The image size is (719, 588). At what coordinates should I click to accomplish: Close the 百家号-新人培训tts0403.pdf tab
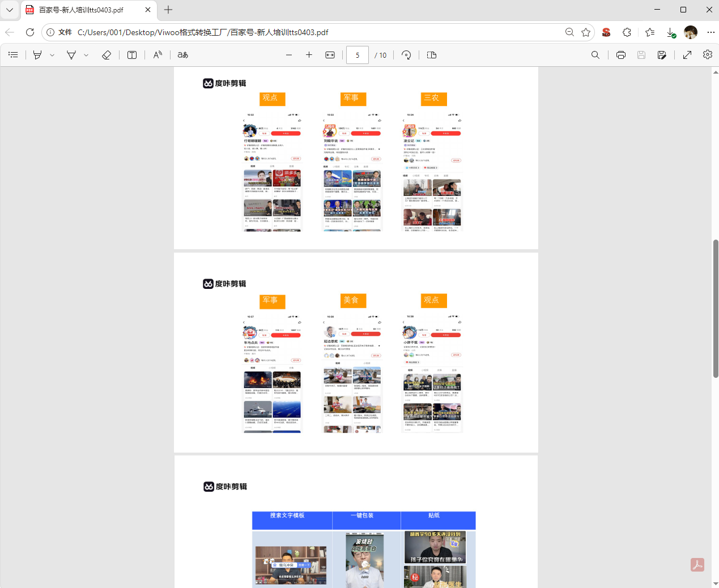(148, 10)
